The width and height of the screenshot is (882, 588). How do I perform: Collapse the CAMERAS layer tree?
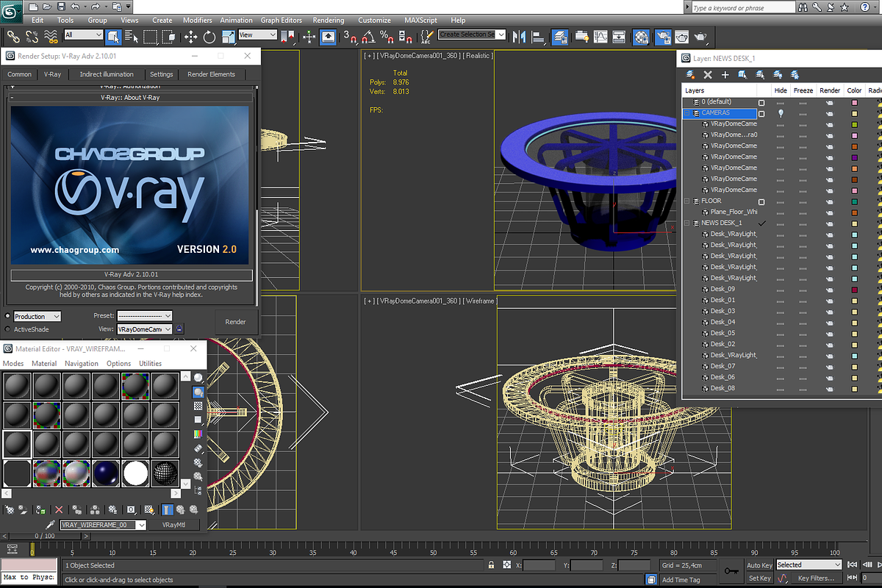click(x=687, y=113)
